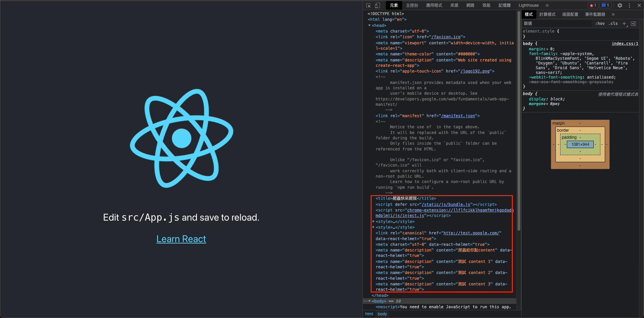Click the border region label in box model
The width and height of the screenshot is (644, 318).
[563, 130]
